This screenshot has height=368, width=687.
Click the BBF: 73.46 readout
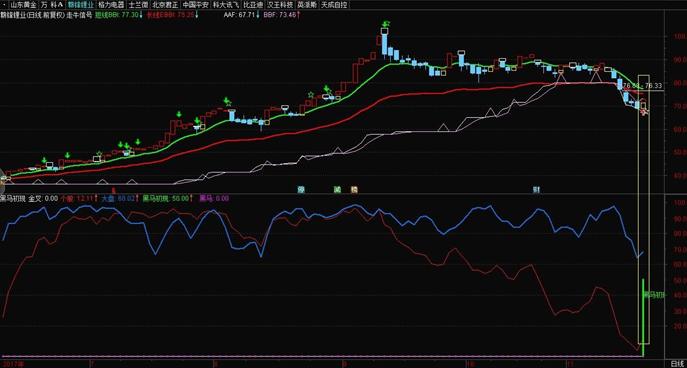[282, 15]
